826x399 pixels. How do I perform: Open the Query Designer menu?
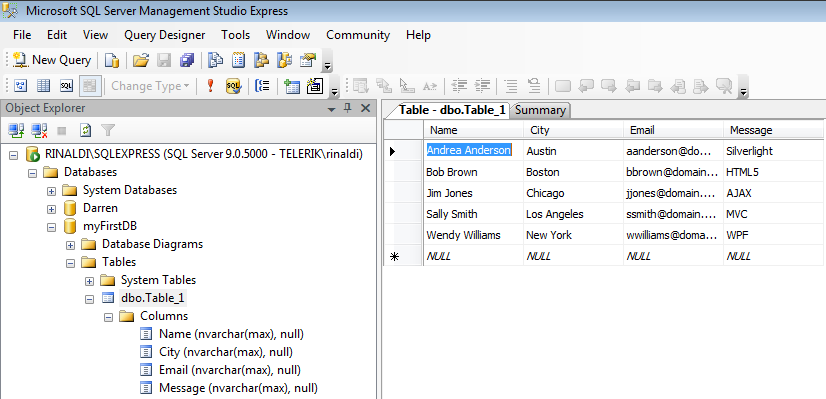pyautogui.click(x=164, y=35)
